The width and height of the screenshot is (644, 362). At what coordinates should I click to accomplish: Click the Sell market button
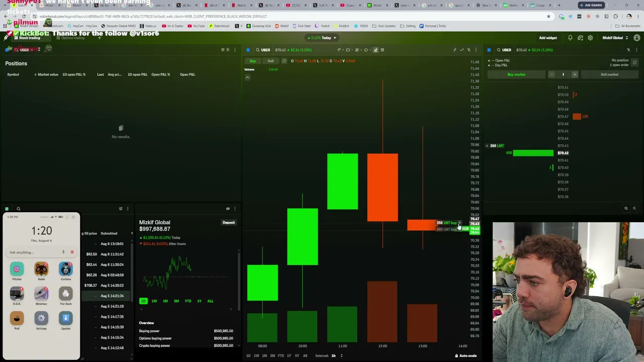609,74
